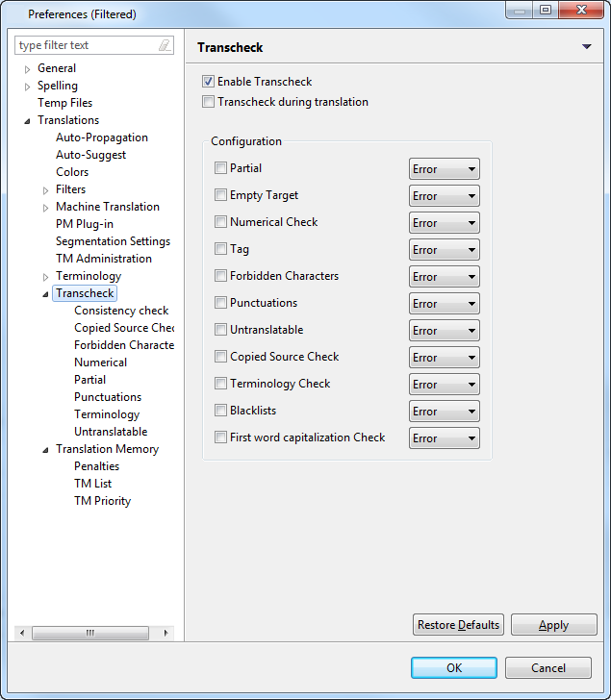Enable the Punctuations check
This screenshot has height=700, width=611.
(x=220, y=303)
